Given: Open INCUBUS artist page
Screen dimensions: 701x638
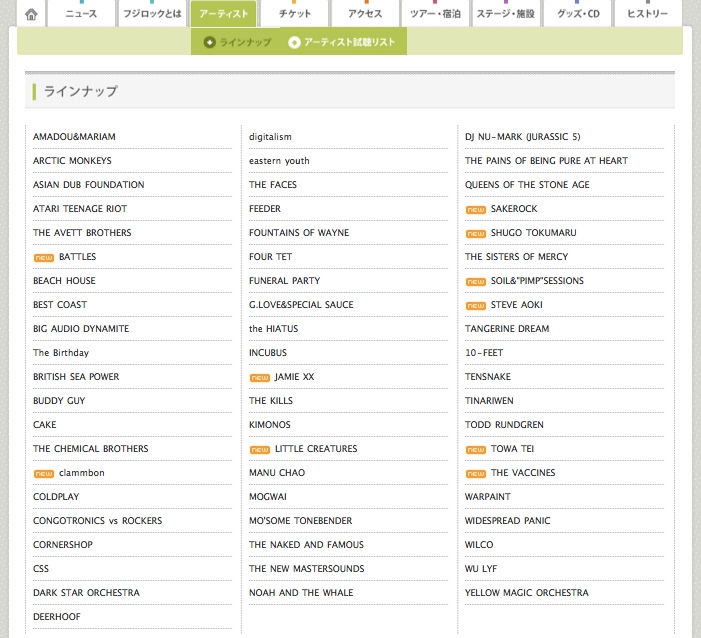Looking at the screenshot, I should pyautogui.click(x=268, y=353).
